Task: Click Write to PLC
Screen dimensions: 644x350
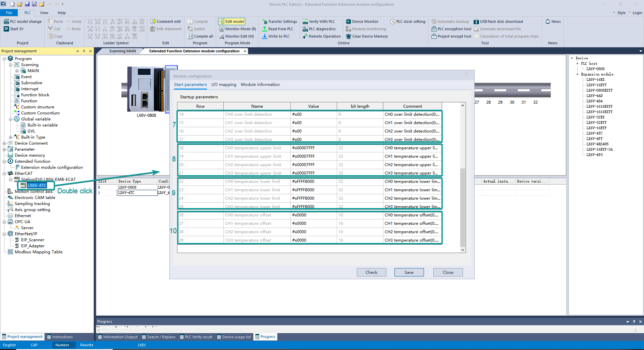Action: (276, 36)
